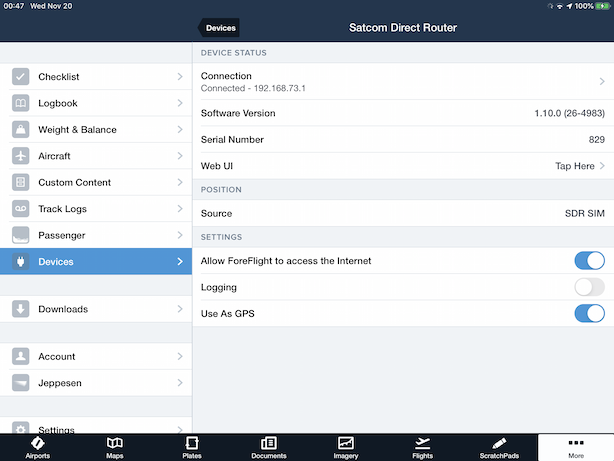Viewport: 614px width, 461px height.
Task: Open the Maps tab
Action: (114, 448)
